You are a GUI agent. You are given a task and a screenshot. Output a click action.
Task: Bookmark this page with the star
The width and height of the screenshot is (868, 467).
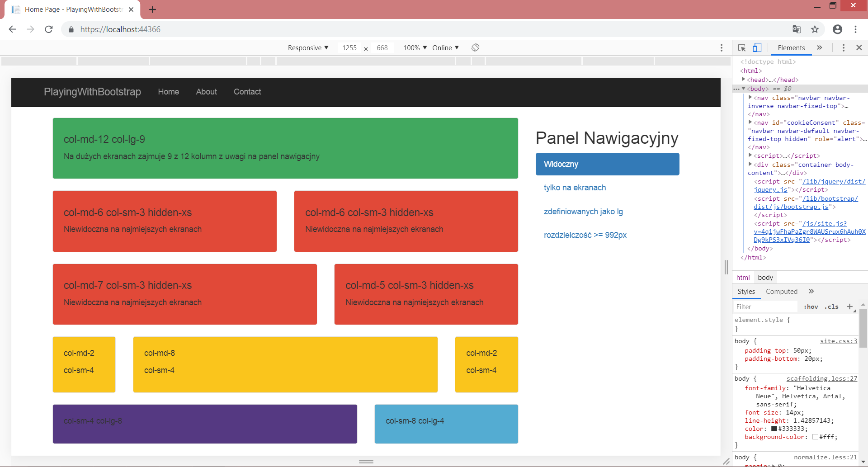[815, 29]
